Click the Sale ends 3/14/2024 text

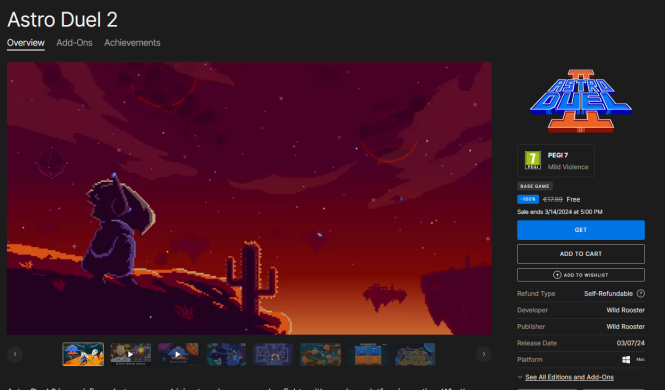coord(560,212)
